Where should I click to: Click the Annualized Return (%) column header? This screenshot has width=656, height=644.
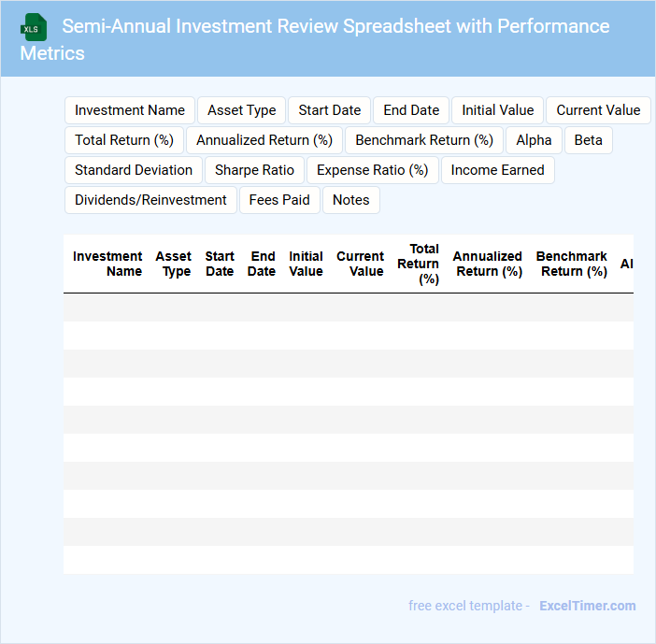(x=488, y=264)
